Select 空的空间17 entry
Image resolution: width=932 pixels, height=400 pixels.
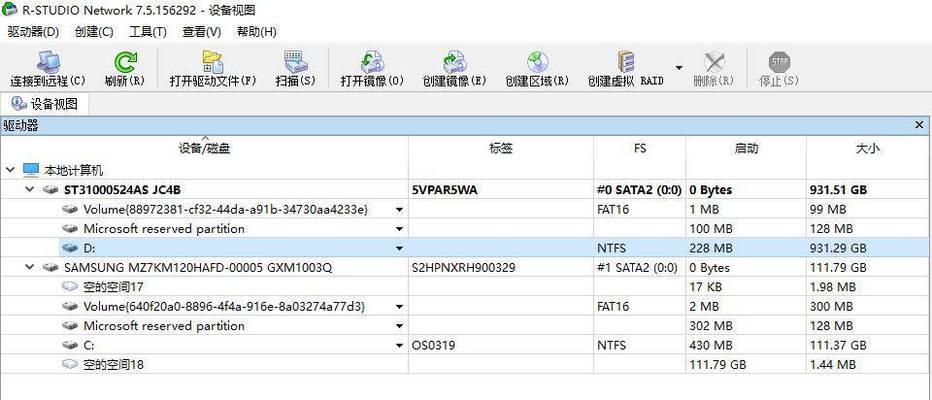[113, 287]
